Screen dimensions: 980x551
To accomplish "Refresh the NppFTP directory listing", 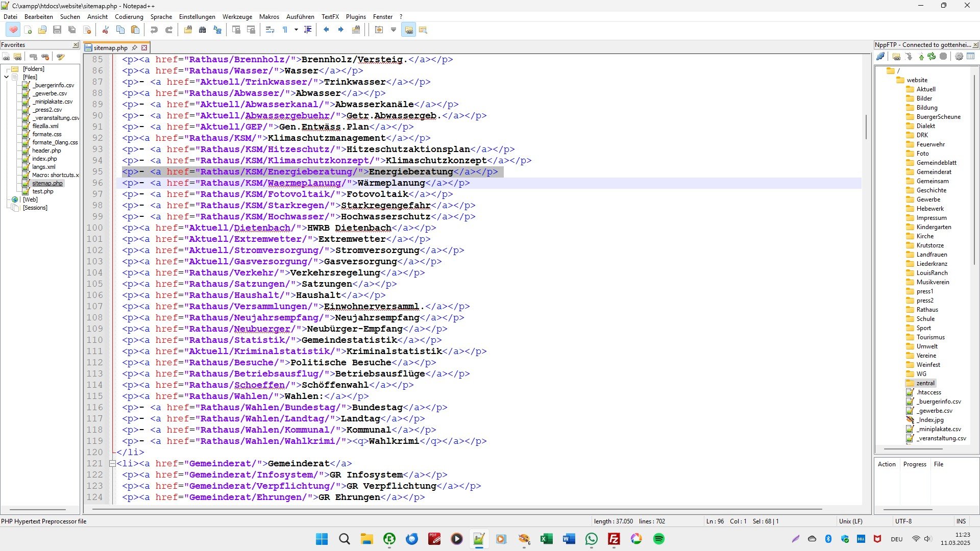I will (932, 57).
